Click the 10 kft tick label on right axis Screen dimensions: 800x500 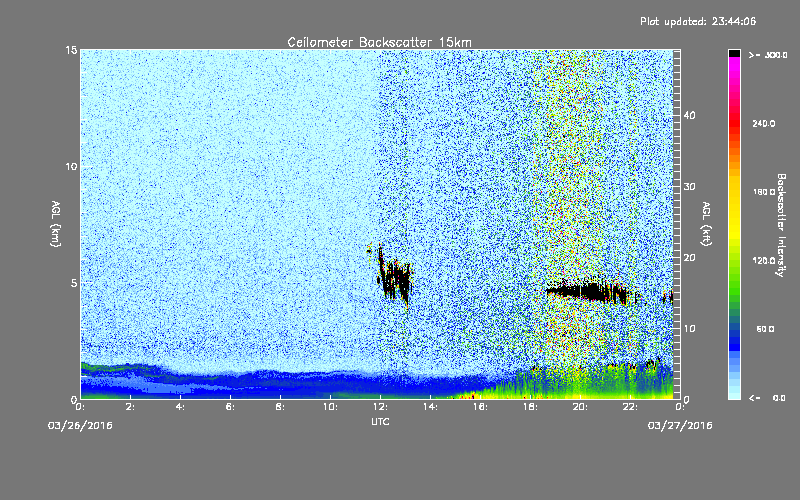click(689, 329)
